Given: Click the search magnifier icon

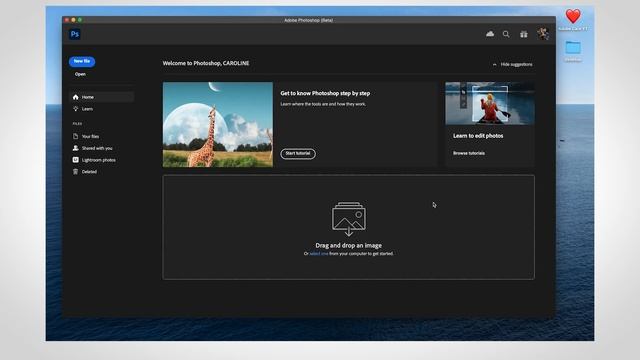Looking at the screenshot, I should click(x=506, y=34).
